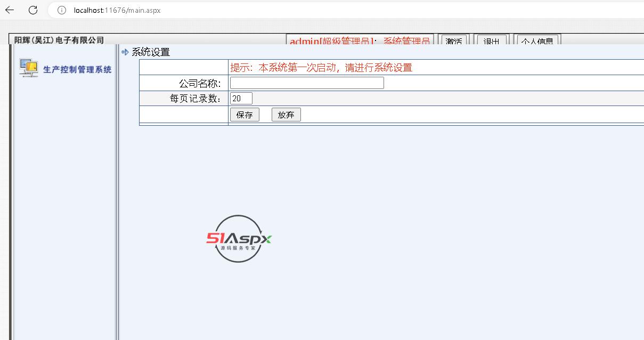Image resolution: width=644 pixels, height=340 pixels.
Task: Focus the 每页记录数 field showing 20
Action: point(241,98)
